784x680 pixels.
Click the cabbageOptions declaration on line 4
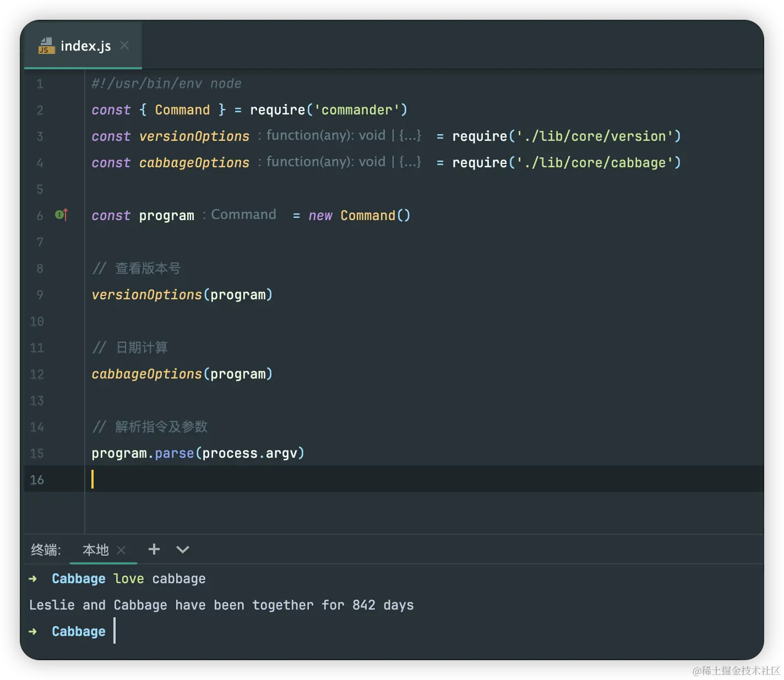tap(194, 163)
